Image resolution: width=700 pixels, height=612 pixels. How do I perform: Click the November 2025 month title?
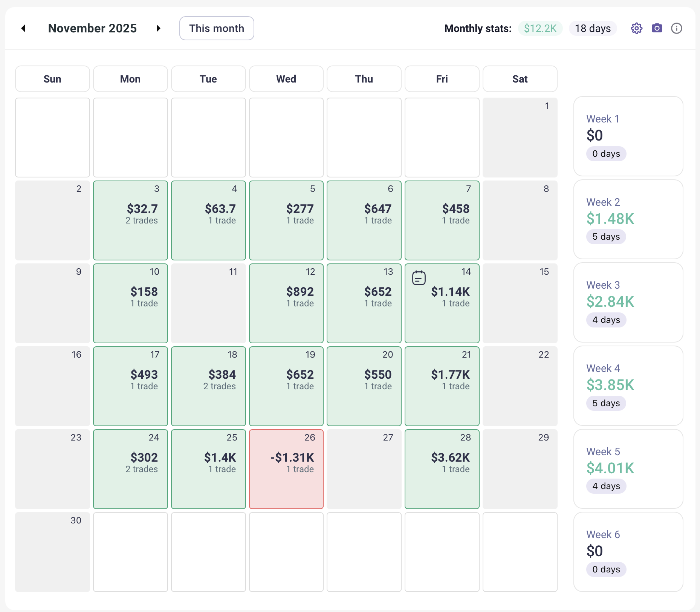(x=92, y=28)
